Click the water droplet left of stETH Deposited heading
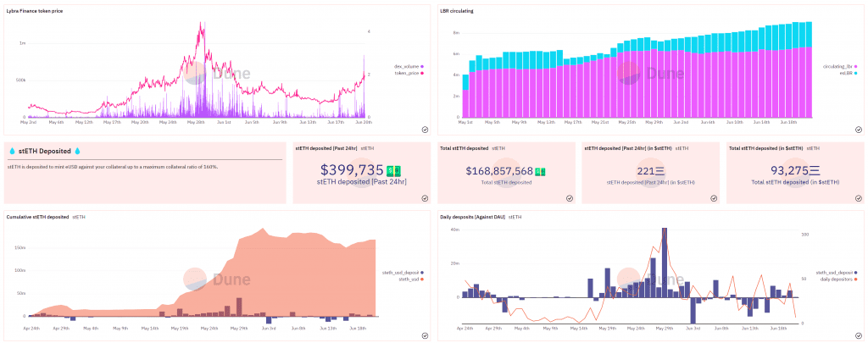The width and height of the screenshot is (868, 343). coord(12,151)
